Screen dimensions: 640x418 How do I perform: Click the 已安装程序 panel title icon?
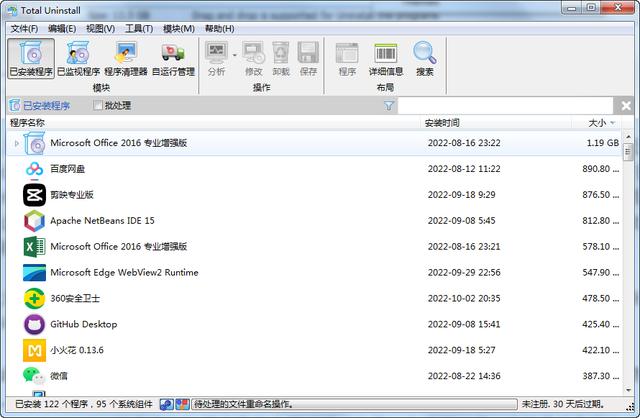[14, 105]
